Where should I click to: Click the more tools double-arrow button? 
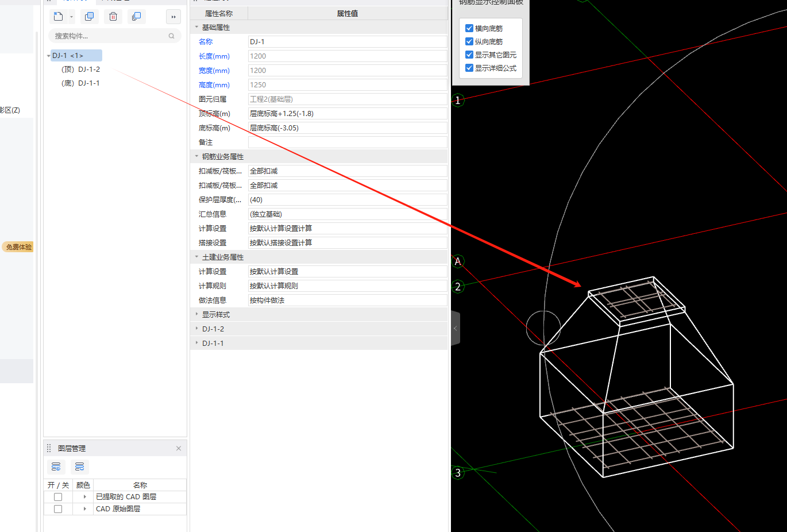coord(173,17)
